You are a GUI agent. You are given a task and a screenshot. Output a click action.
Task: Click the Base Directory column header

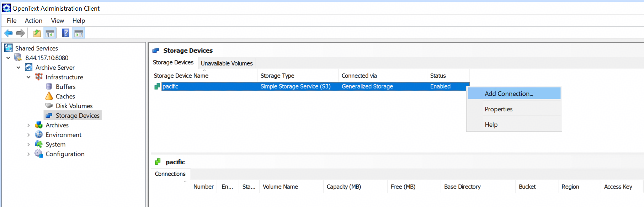point(478,187)
